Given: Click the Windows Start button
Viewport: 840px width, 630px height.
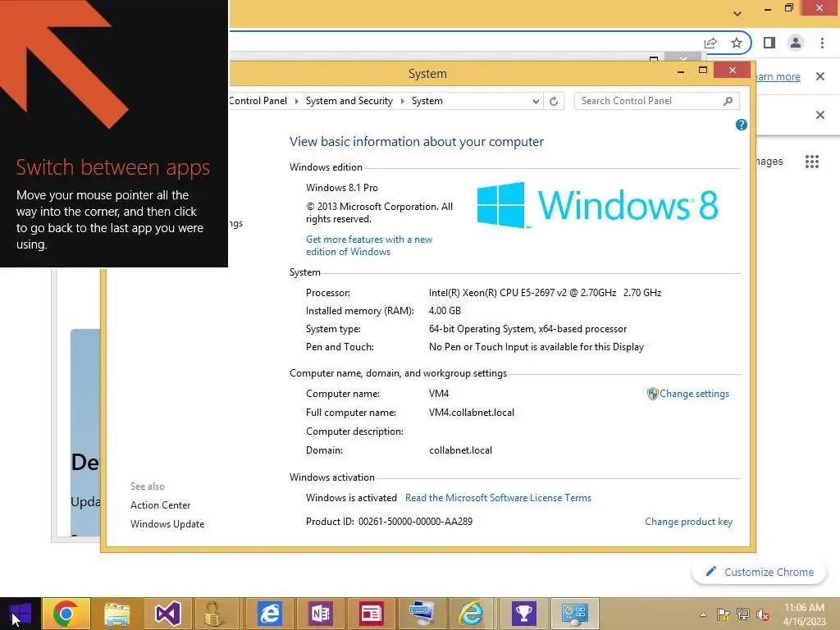Looking at the screenshot, I should 21,614.
